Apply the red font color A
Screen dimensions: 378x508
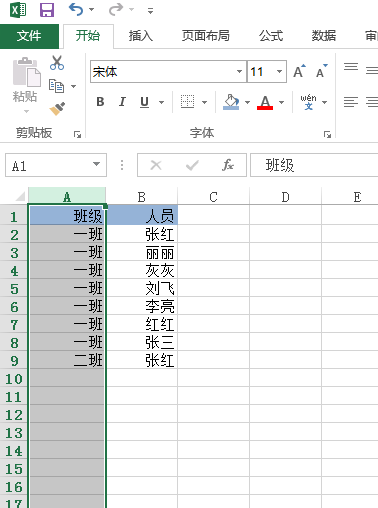[265, 102]
